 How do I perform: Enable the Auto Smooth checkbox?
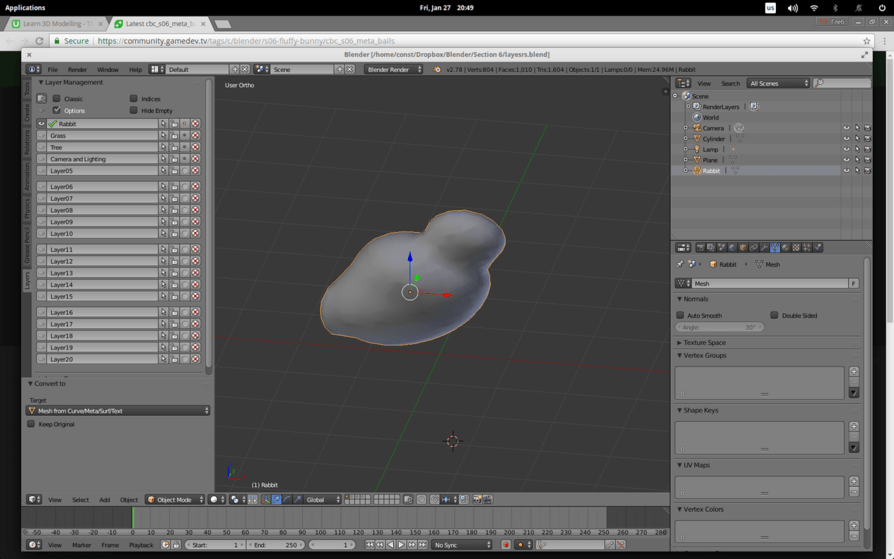pos(681,315)
